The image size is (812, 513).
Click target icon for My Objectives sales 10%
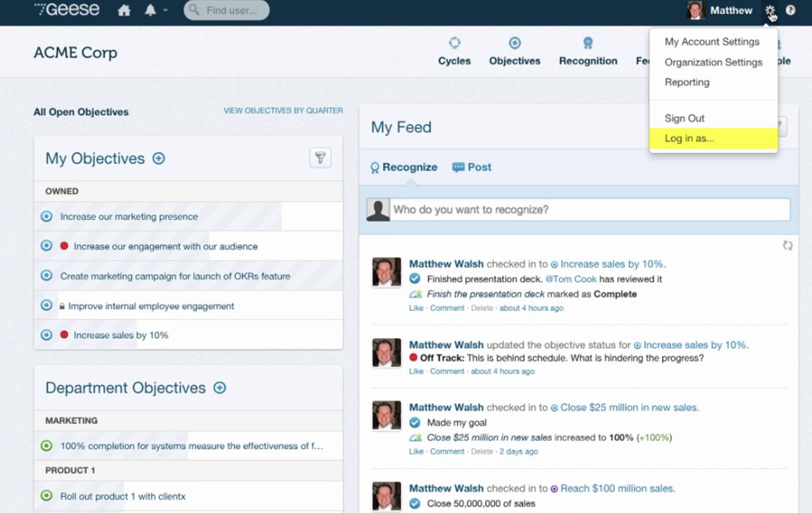[x=46, y=335]
